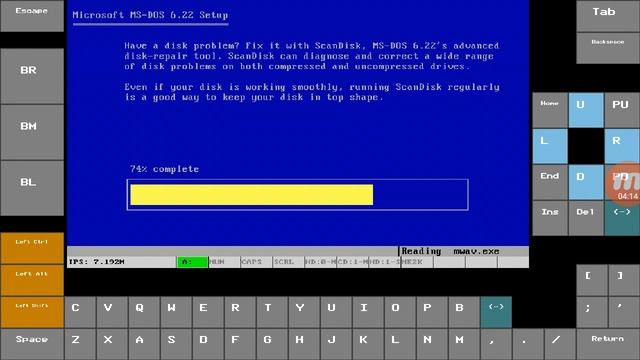Tap the letter O key
Viewport: 640px width, 360px height.
point(400,312)
